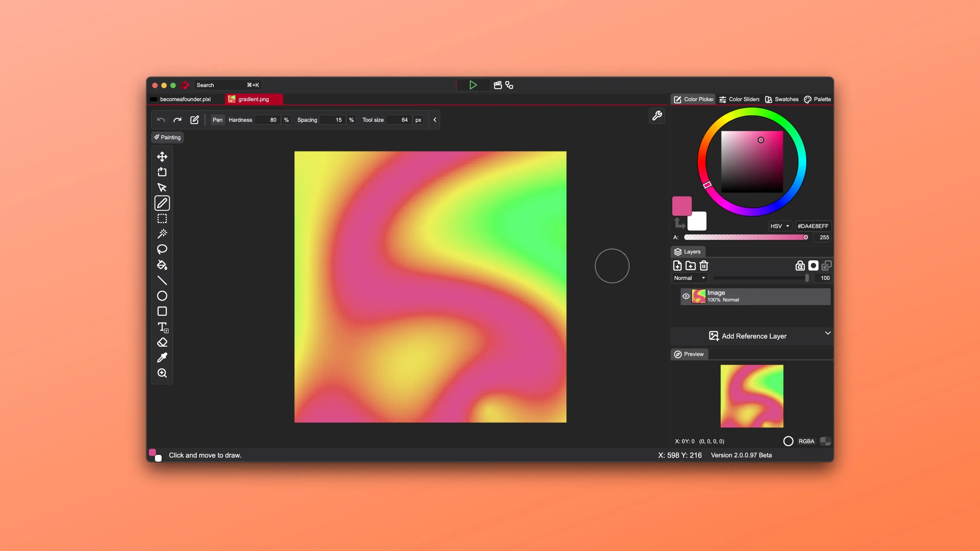Select the Eraser tool
The image size is (980, 551).
pos(162,342)
